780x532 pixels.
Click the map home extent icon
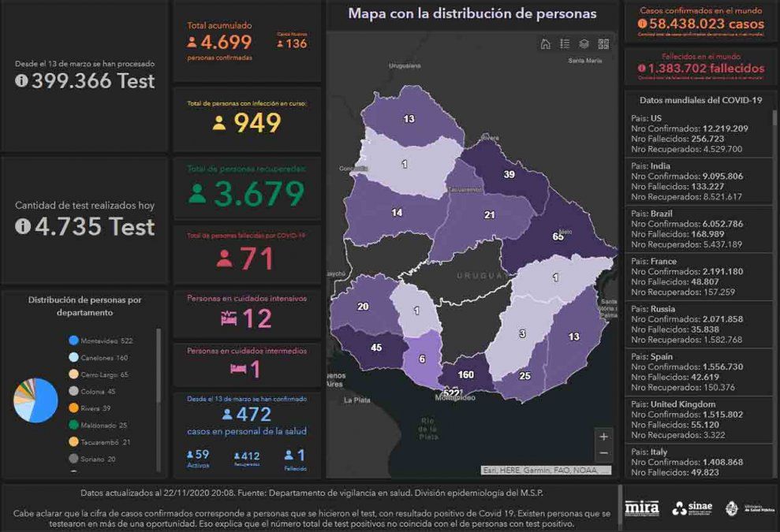[x=545, y=44]
